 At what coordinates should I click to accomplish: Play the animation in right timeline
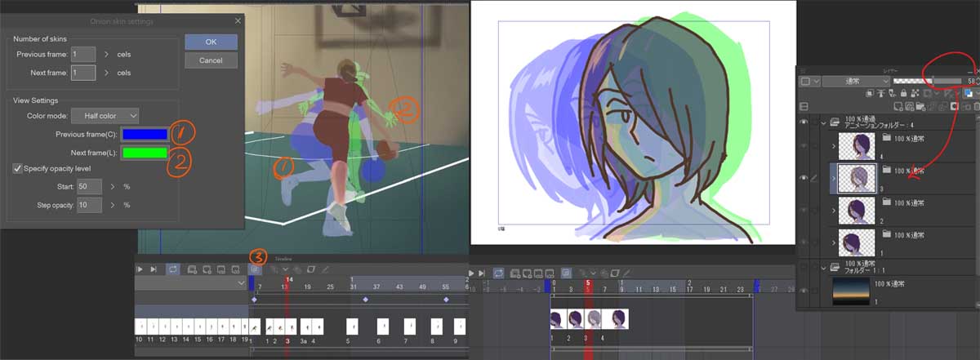471,273
